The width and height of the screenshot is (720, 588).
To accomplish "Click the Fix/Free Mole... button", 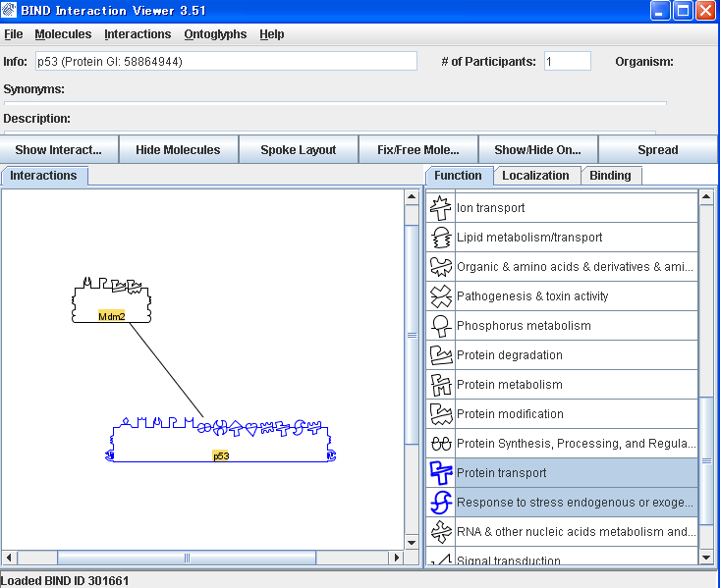I will 418,149.
